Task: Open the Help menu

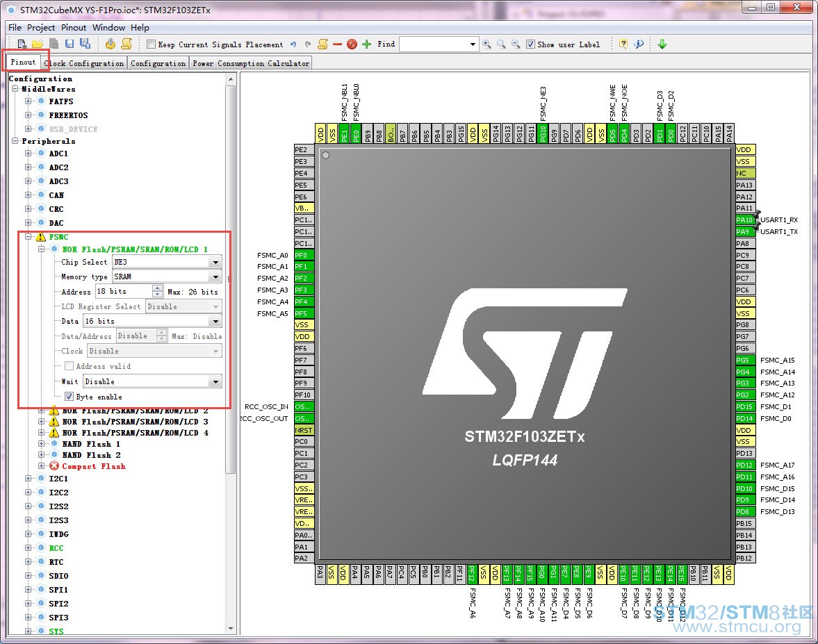Action: (x=140, y=28)
